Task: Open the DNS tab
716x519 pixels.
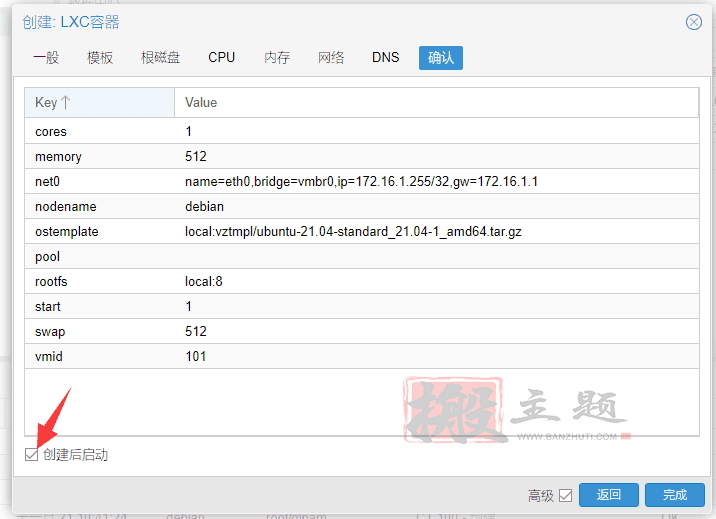Action: coord(385,58)
